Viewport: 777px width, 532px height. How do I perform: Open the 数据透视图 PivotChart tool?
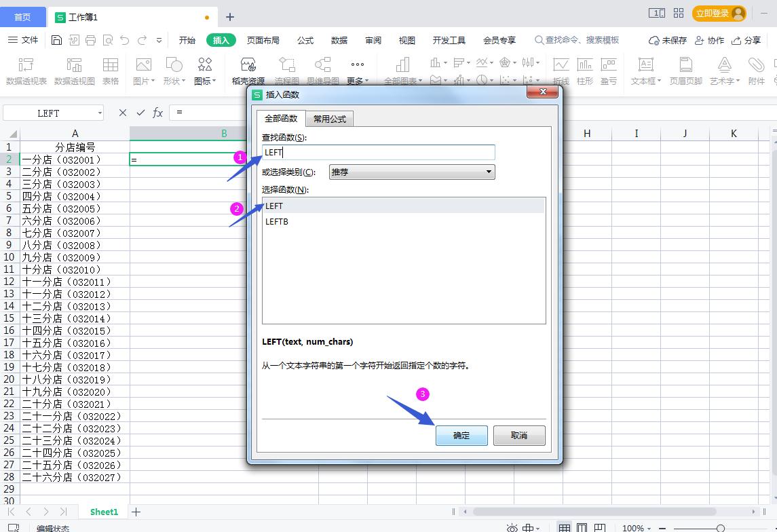(75, 71)
